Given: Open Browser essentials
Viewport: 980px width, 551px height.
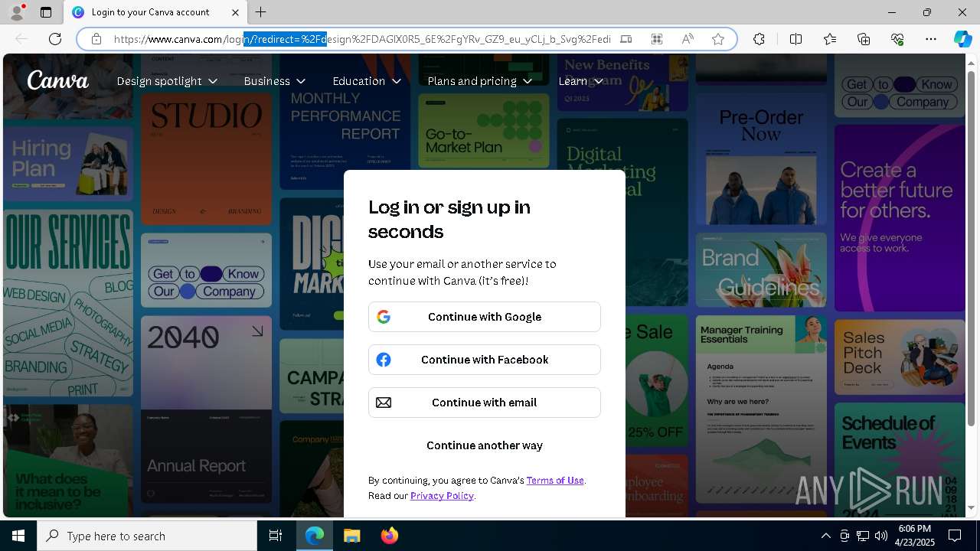Looking at the screenshot, I should (897, 39).
